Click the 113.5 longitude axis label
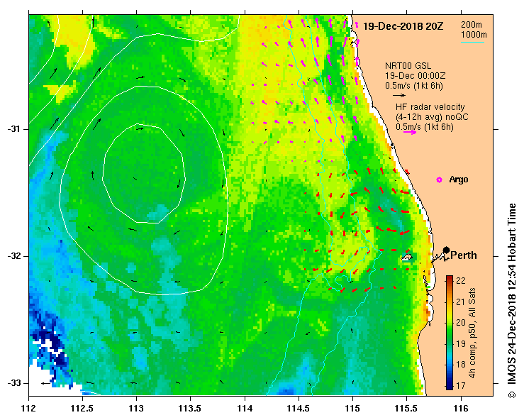524x420 pixels. click(190, 409)
